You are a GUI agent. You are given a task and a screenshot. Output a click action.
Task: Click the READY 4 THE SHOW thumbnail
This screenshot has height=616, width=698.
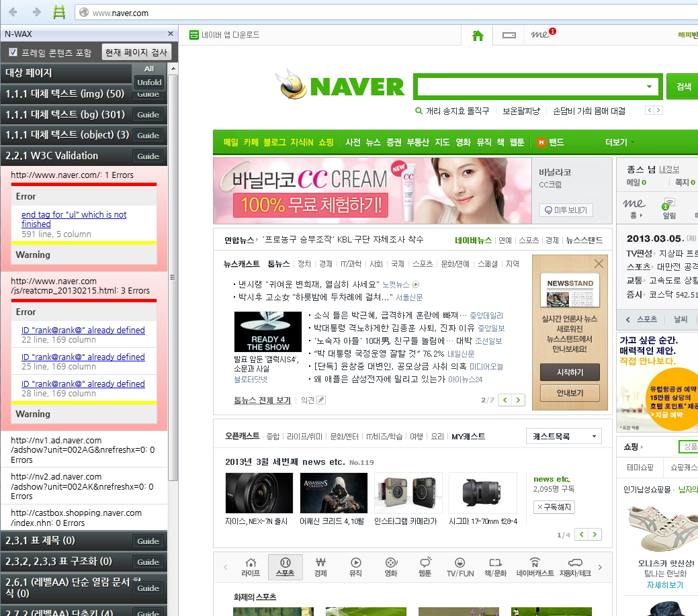268,332
